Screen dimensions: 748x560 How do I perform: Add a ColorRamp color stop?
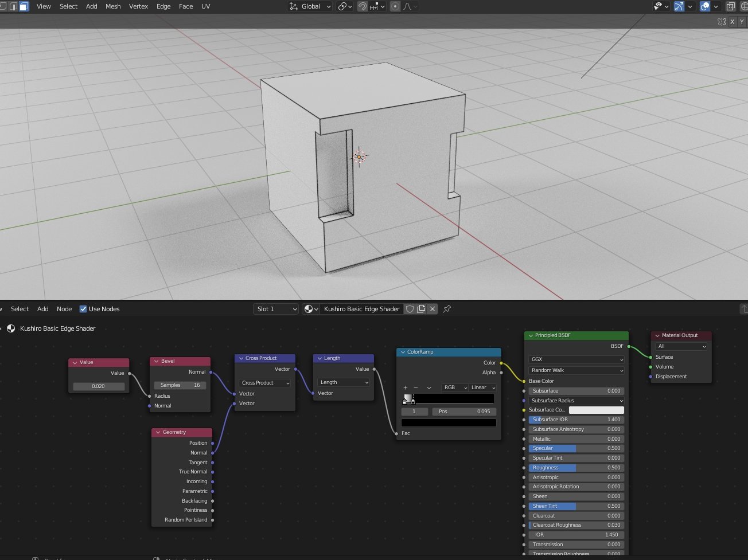(x=405, y=387)
